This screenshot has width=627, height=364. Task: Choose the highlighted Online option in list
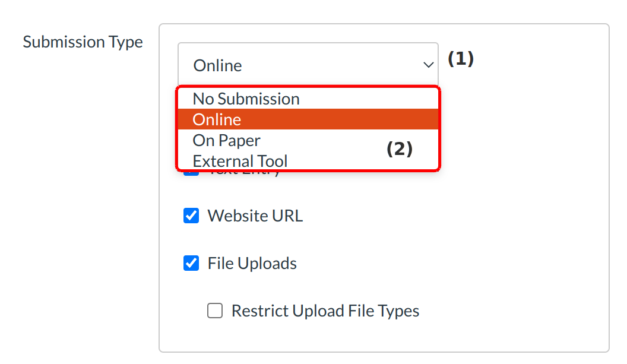pos(217,119)
